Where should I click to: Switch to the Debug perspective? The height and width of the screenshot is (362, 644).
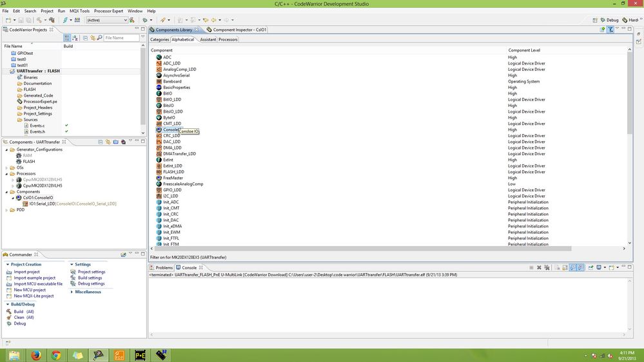tap(609, 20)
